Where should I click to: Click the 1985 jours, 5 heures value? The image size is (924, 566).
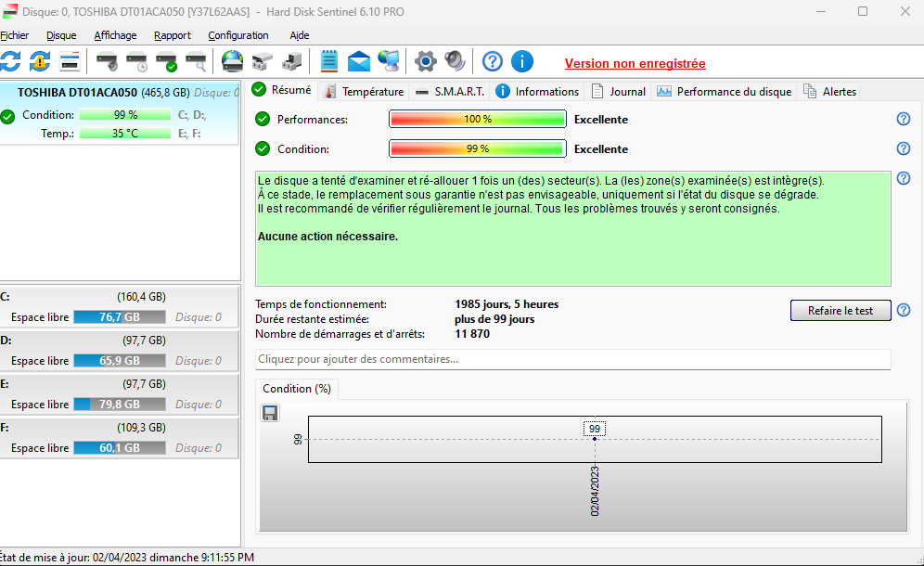507,304
